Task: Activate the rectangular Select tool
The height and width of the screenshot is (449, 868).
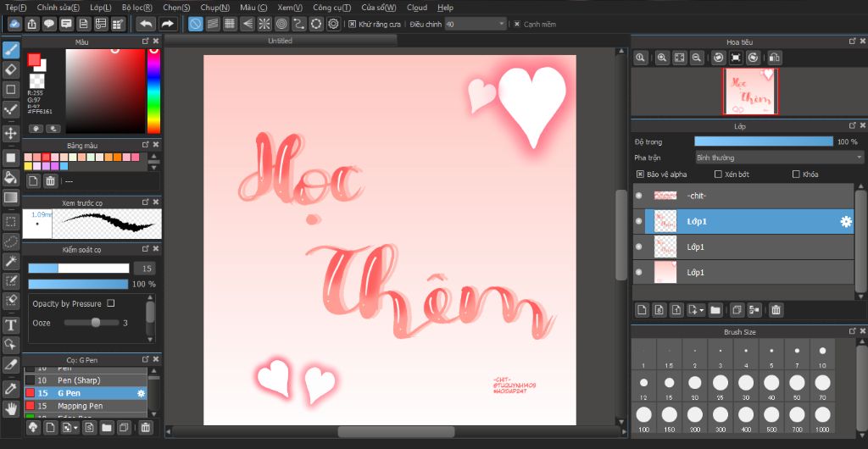Action: 11,222
